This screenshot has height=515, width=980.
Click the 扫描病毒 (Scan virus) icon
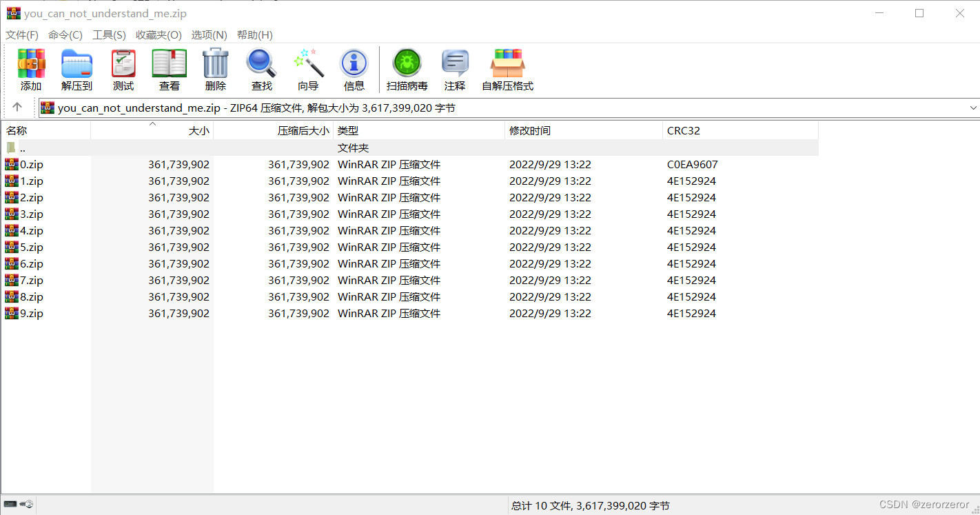point(407,63)
